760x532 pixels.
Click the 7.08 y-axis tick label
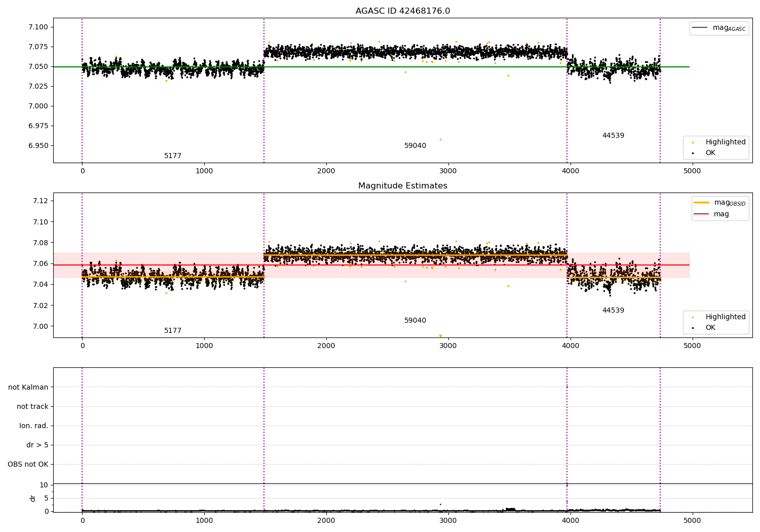click(x=41, y=243)
